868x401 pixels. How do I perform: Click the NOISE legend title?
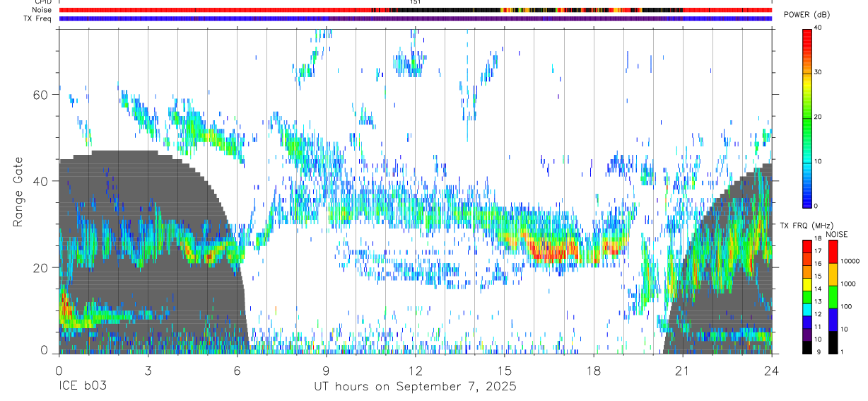(836, 234)
